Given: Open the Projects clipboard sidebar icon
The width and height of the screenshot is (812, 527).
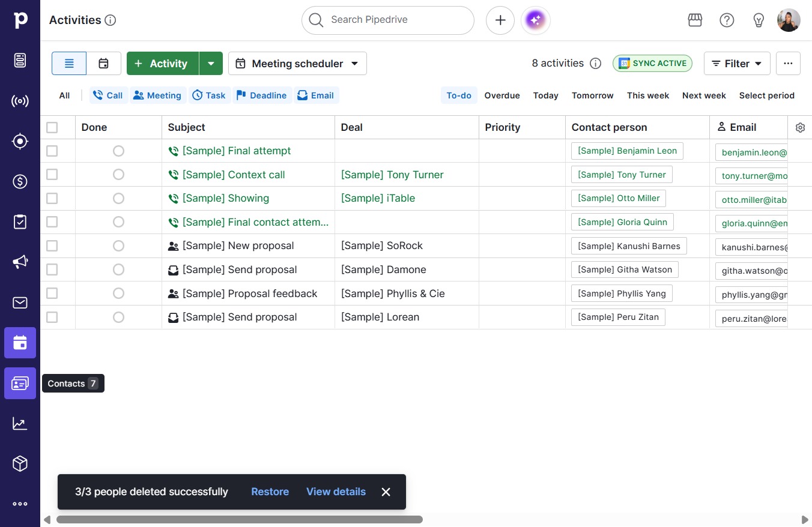Looking at the screenshot, I should [x=20, y=221].
